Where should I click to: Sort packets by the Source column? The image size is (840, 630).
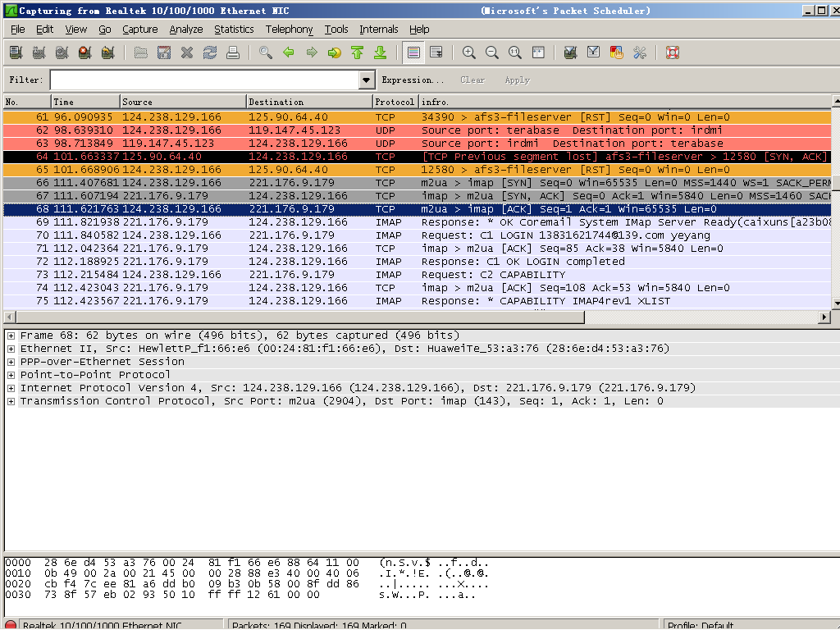pyautogui.click(x=183, y=102)
